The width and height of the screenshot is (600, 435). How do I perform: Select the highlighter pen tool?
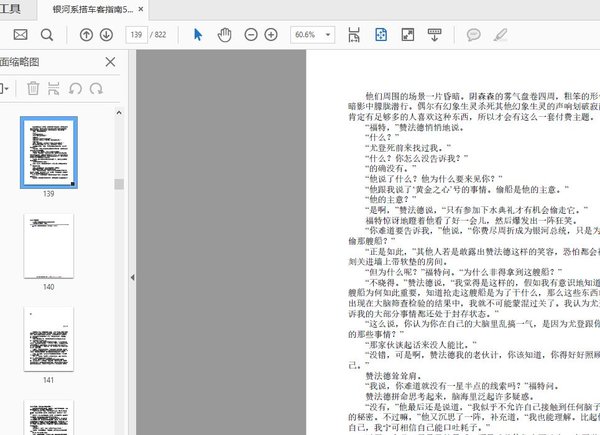point(501,35)
